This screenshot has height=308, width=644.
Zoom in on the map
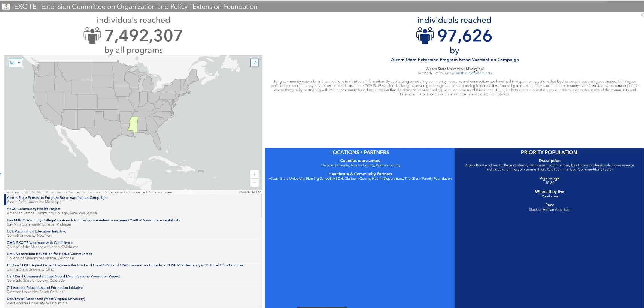(255, 174)
